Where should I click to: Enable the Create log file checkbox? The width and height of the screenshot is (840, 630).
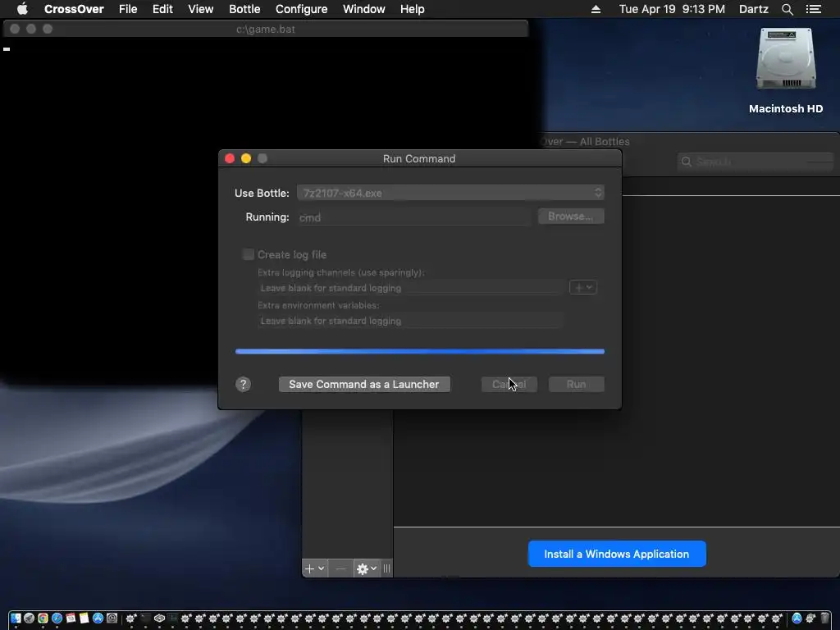click(x=248, y=254)
